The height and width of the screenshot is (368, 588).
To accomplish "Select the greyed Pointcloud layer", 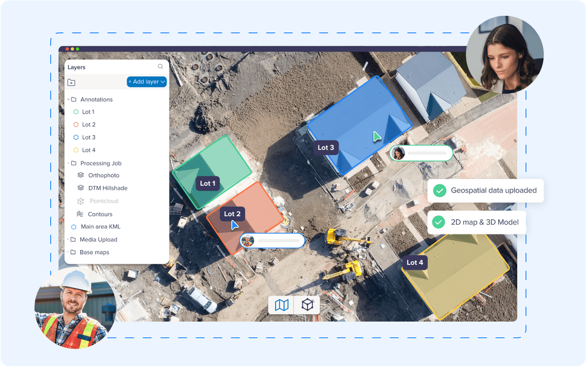I will (x=104, y=201).
